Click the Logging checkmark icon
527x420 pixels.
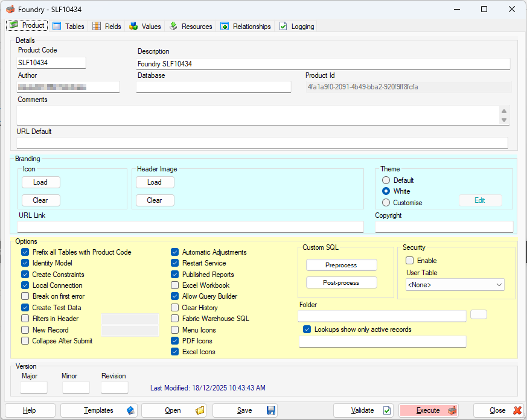(x=283, y=26)
